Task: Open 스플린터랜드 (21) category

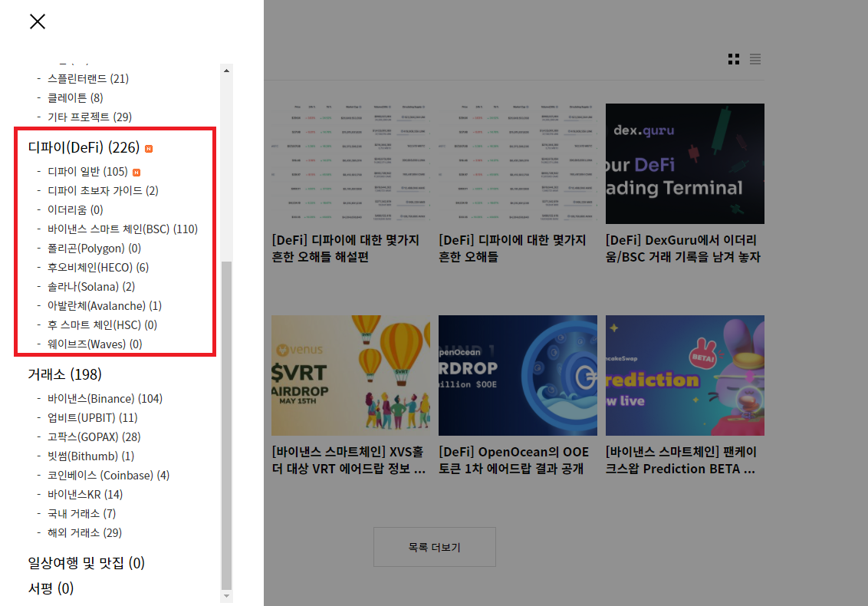Action: pos(88,79)
